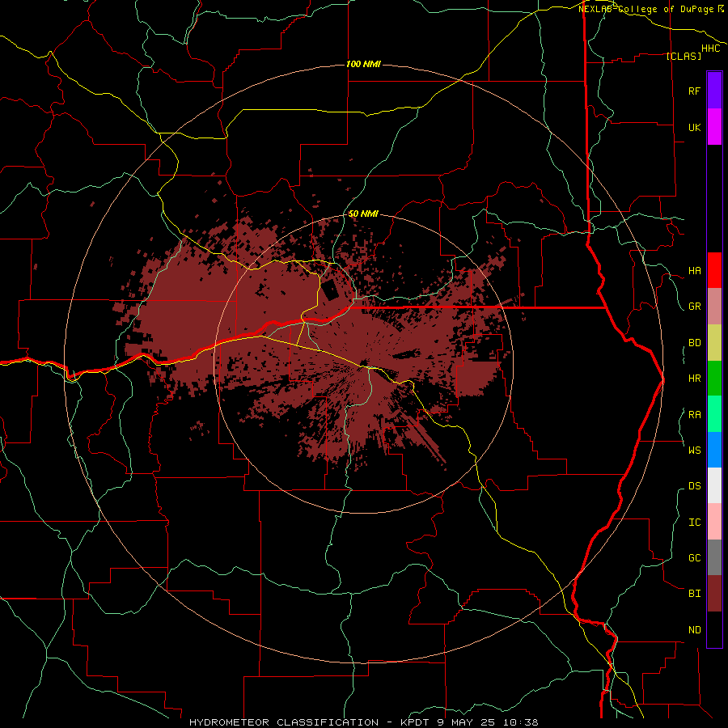Click the DS legend label
728x728 pixels.
pos(694,486)
